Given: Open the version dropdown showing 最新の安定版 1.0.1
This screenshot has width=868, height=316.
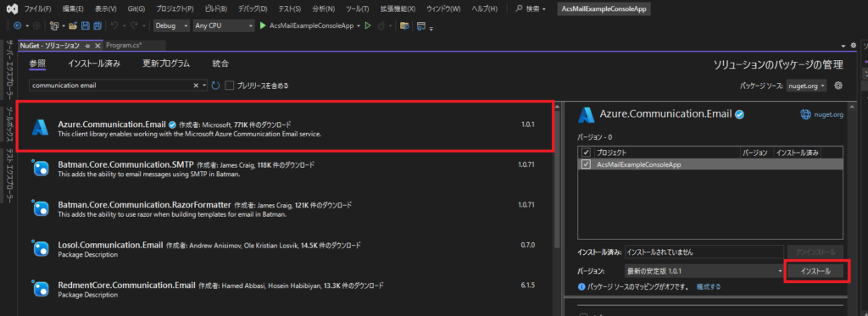Looking at the screenshot, I should coord(704,271).
